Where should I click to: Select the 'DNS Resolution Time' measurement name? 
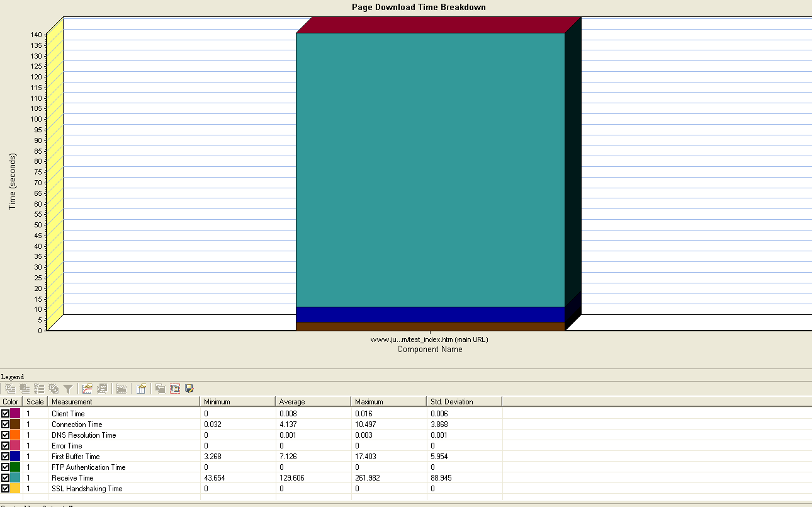tap(84, 435)
